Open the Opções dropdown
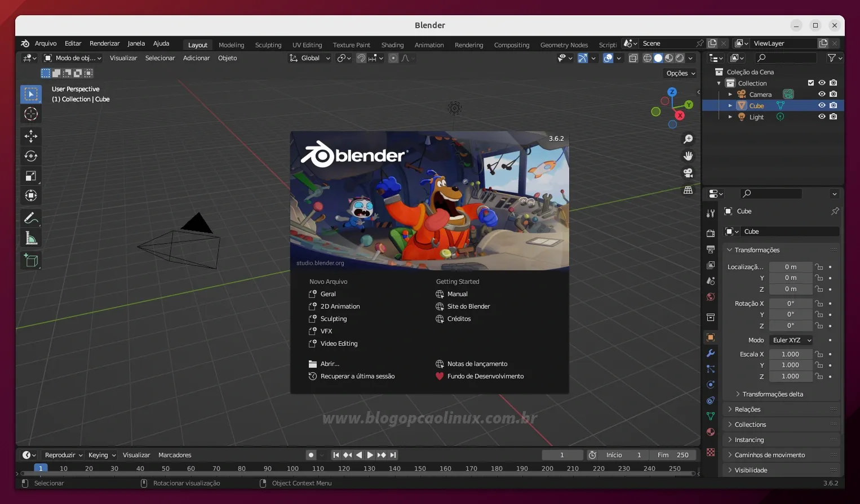The height and width of the screenshot is (504, 860). tap(681, 73)
